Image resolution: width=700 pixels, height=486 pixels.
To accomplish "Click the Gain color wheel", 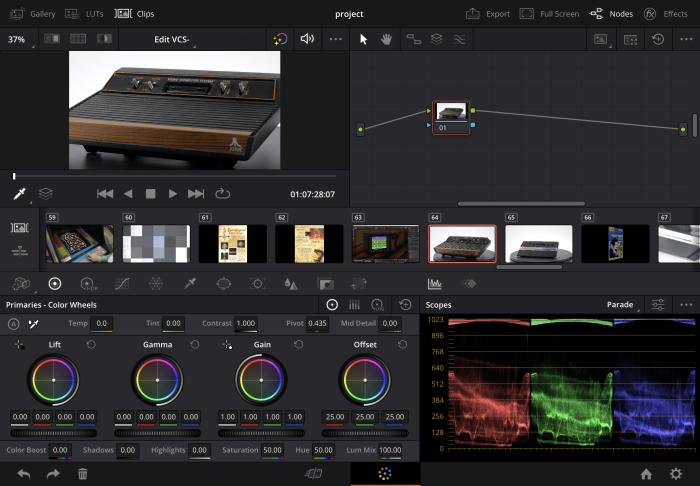I will click(x=261, y=381).
